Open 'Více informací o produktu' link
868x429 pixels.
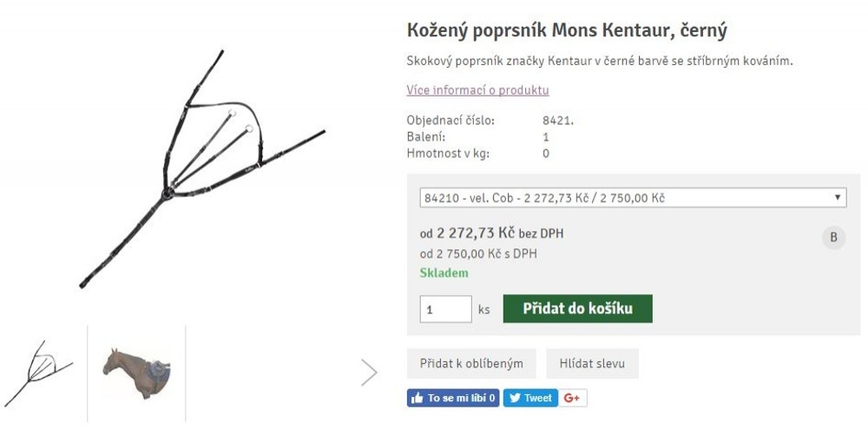pos(477,90)
